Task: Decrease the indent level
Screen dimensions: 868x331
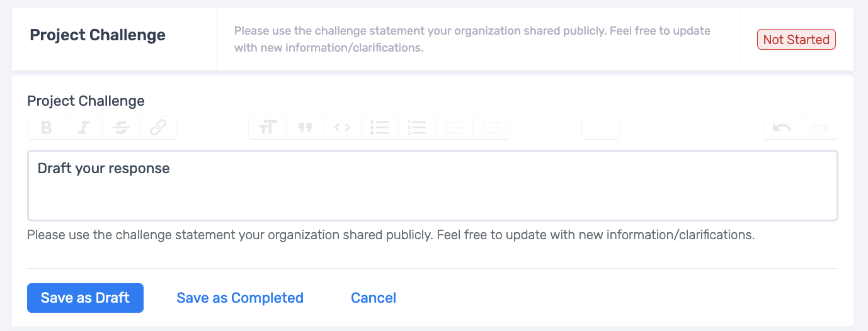Action: point(454,128)
